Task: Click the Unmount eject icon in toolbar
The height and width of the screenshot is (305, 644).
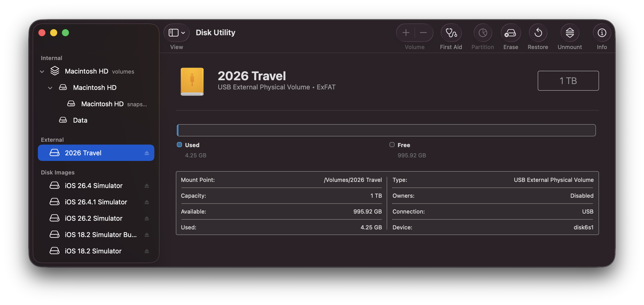Action: 570,33
